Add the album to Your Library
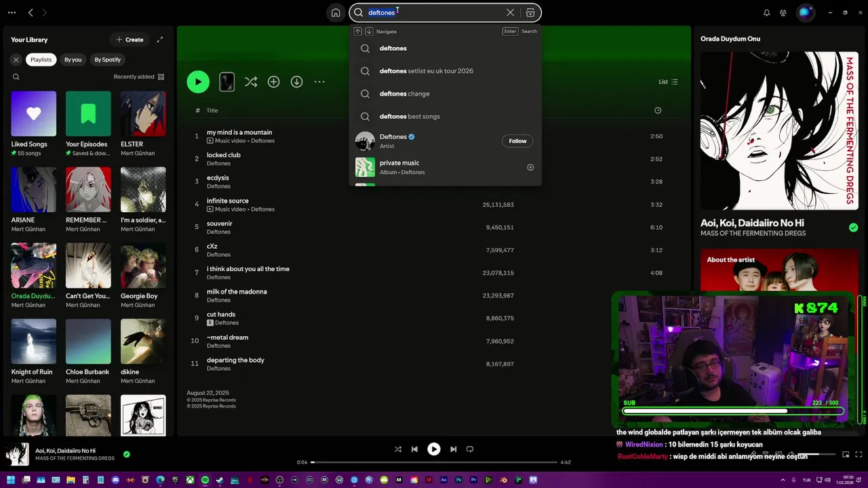 pos(273,82)
